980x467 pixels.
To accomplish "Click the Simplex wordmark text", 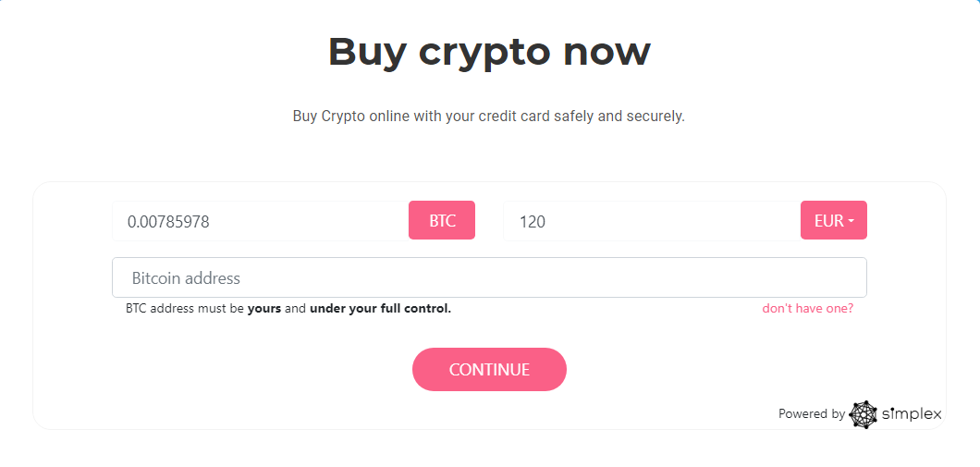I will [x=911, y=414].
